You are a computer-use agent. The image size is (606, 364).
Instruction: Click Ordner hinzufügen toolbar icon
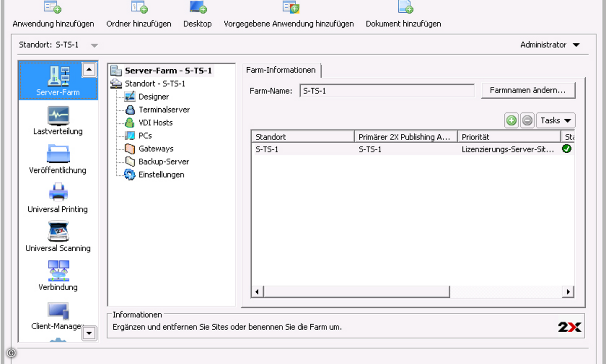tap(139, 7)
